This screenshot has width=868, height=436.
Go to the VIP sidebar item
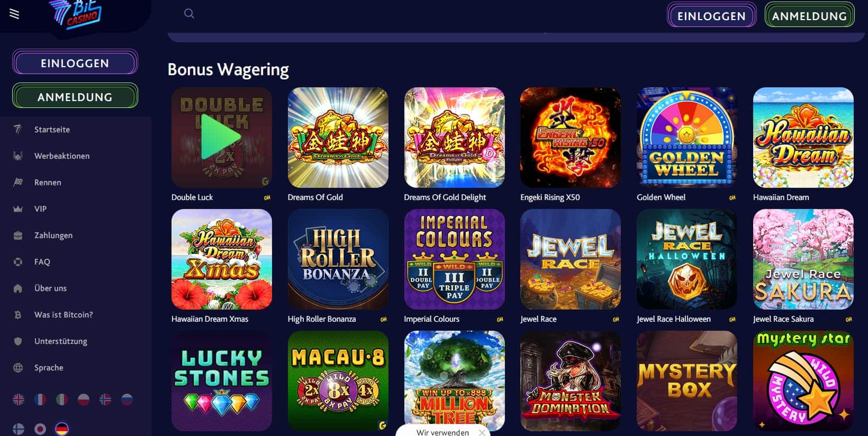click(40, 209)
